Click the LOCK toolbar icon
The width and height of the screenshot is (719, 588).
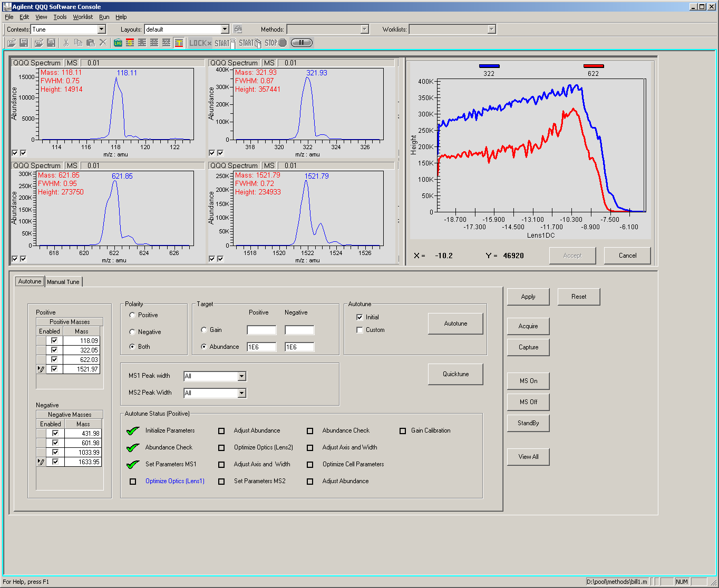point(200,43)
